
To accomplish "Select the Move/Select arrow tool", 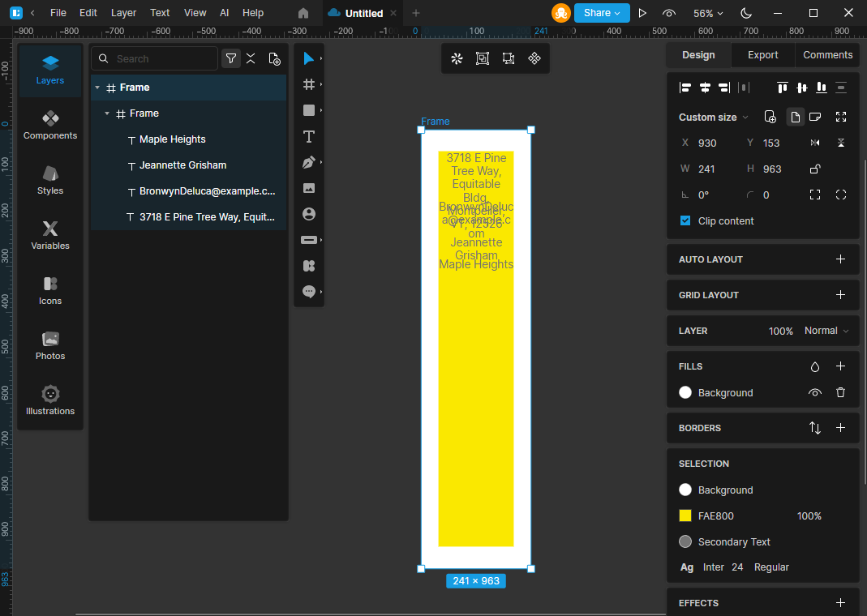I will point(308,58).
